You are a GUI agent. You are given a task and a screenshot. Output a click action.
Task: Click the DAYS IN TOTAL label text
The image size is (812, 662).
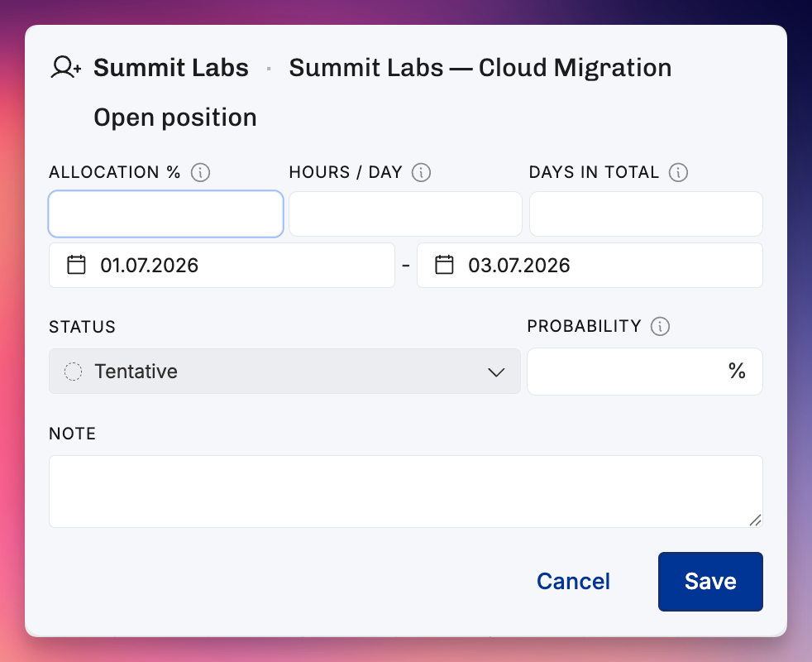pyautogui.click(x=594, y=172)
